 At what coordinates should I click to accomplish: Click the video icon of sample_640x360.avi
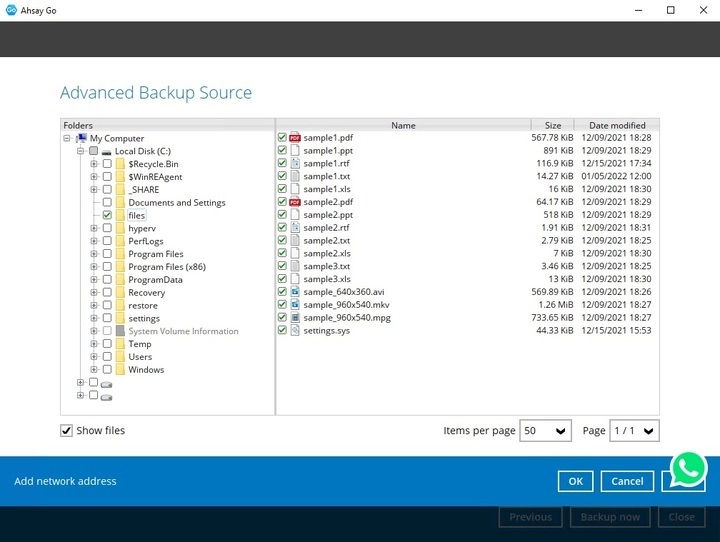click(x=295, y=292)
